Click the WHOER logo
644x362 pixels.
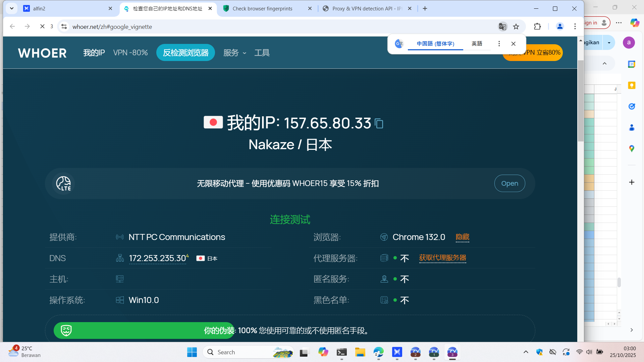pyautogui.click(x=42, y=53)
